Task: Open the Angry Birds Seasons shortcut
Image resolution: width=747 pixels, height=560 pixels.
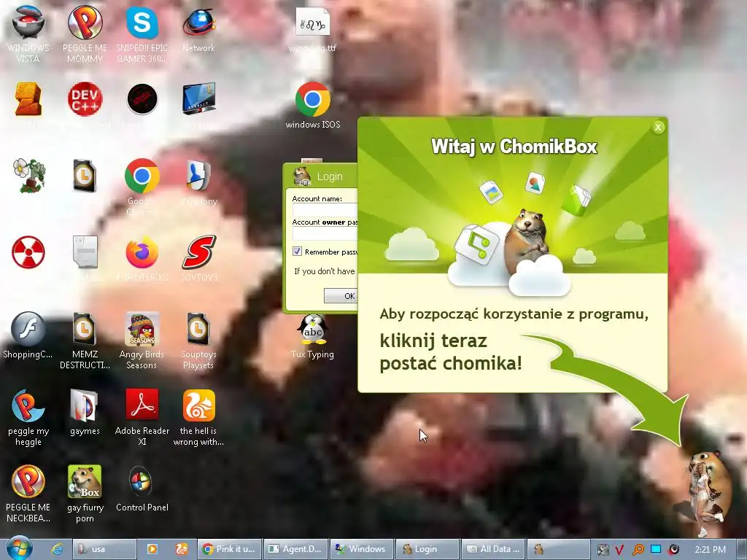Action: [x=142, y=329]
